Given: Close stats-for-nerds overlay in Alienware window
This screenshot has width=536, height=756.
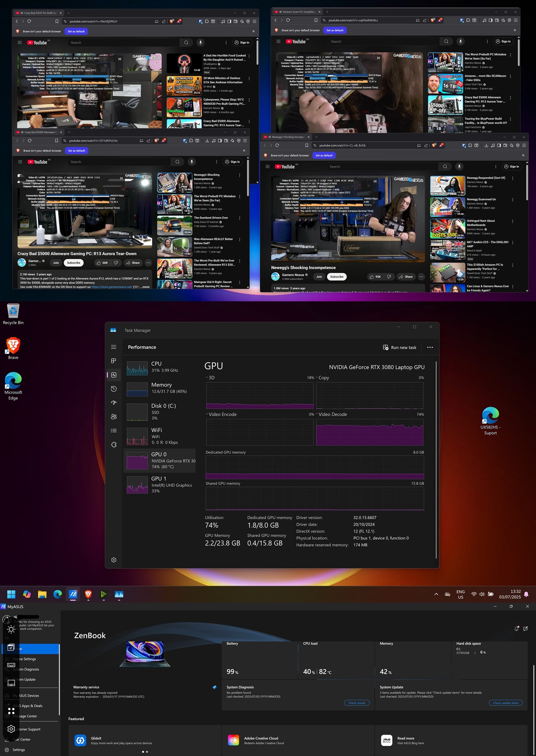Looking at the screenshot, I should (121, 179).
